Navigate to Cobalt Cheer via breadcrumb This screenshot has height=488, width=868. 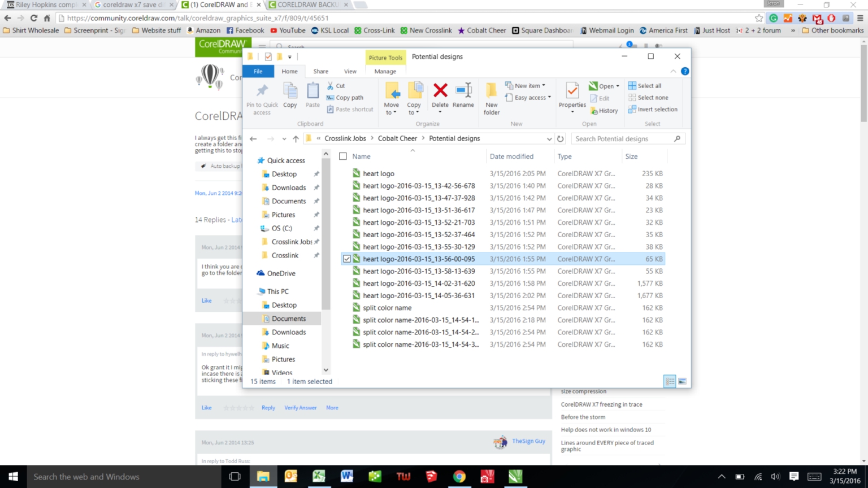(397, 138)
